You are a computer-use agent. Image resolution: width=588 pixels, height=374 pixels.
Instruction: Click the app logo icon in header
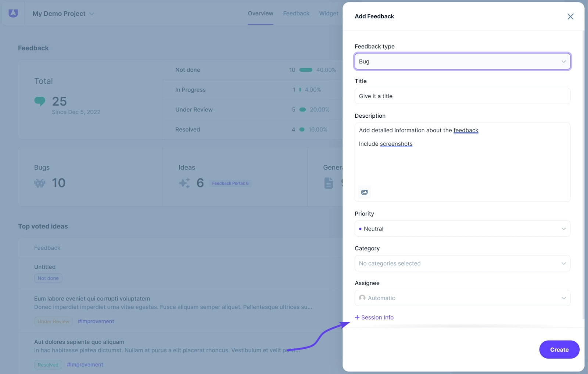(x=13, y=13)
